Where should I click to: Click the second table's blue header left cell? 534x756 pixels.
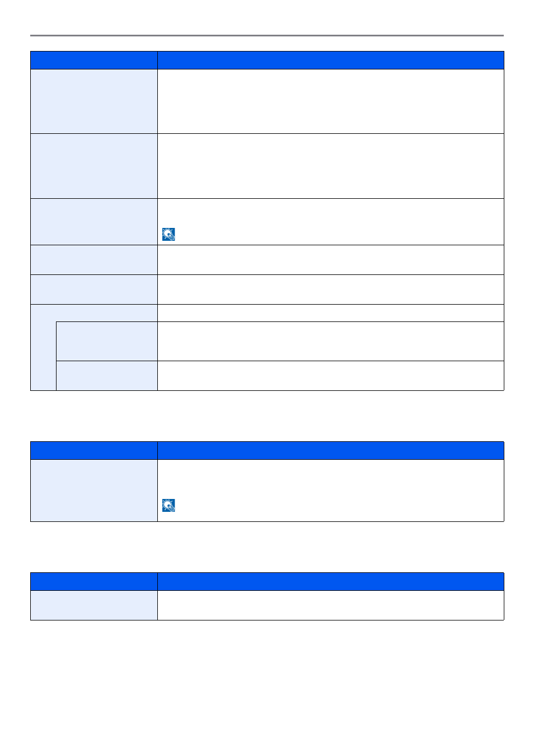coord(94,451)
